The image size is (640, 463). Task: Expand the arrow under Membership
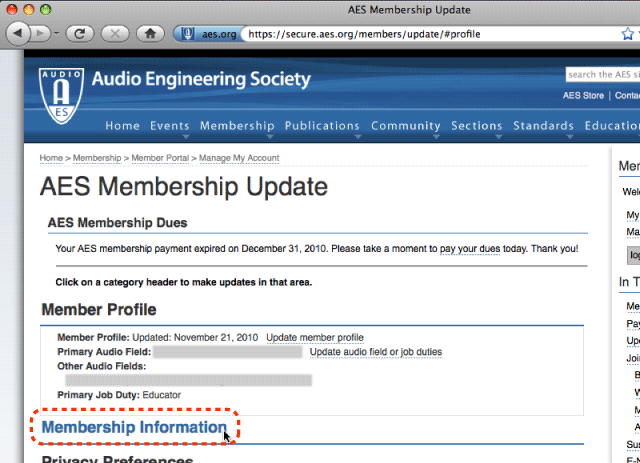(270, 137)
